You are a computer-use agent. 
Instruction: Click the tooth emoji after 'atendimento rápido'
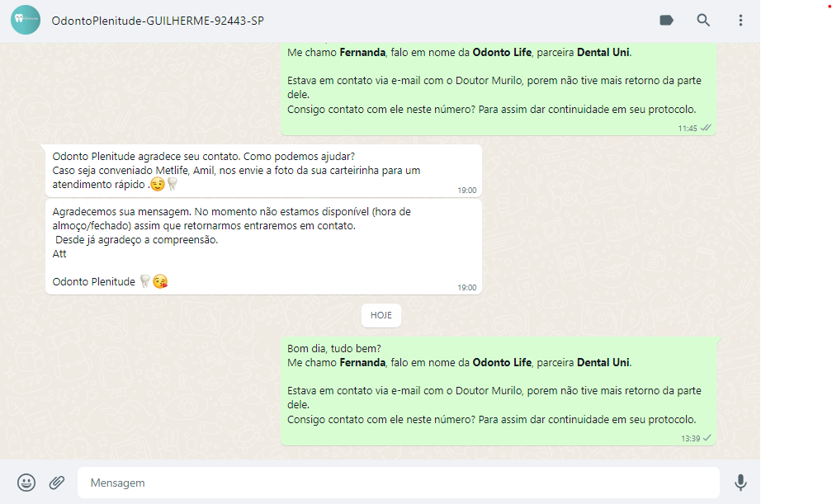coord(172,184)
